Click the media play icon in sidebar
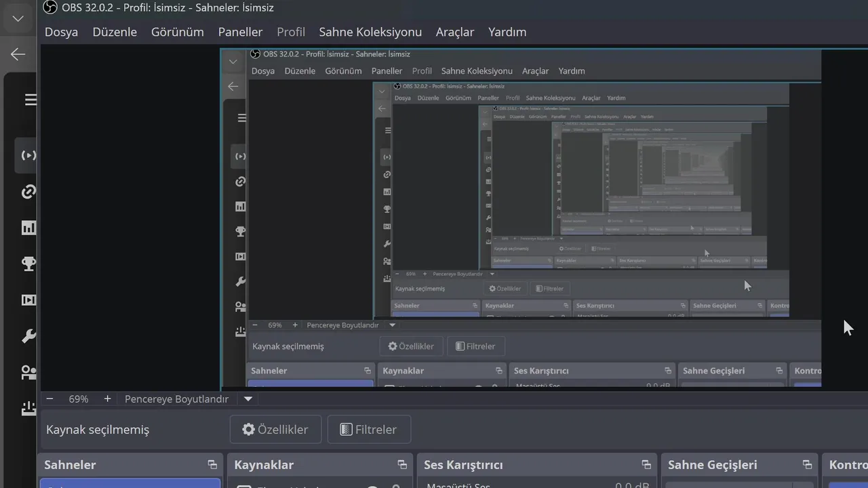Image resolution: width=868 pixels, height=488 pixels. pos(28,300)
